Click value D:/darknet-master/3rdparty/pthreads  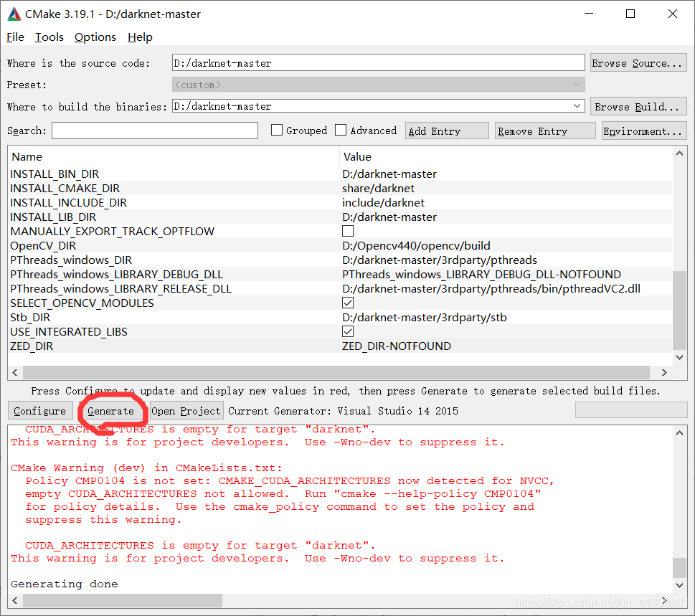coord(439,260)
